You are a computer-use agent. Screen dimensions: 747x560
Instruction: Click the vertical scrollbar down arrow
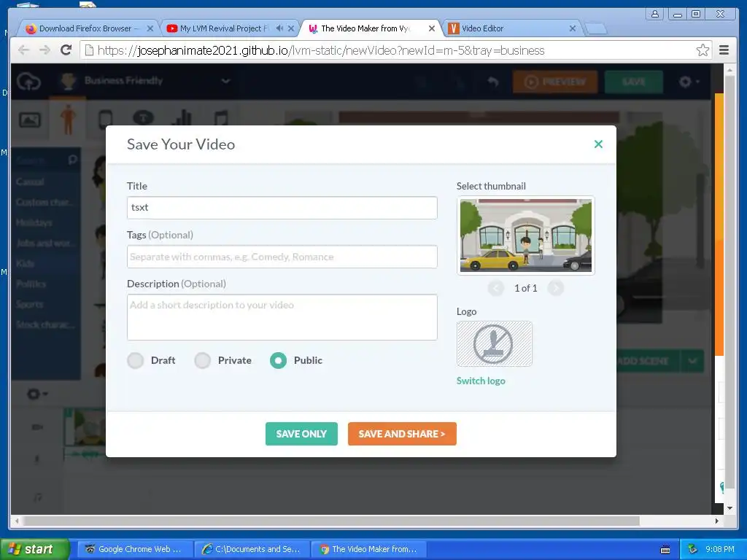(729, 508)
